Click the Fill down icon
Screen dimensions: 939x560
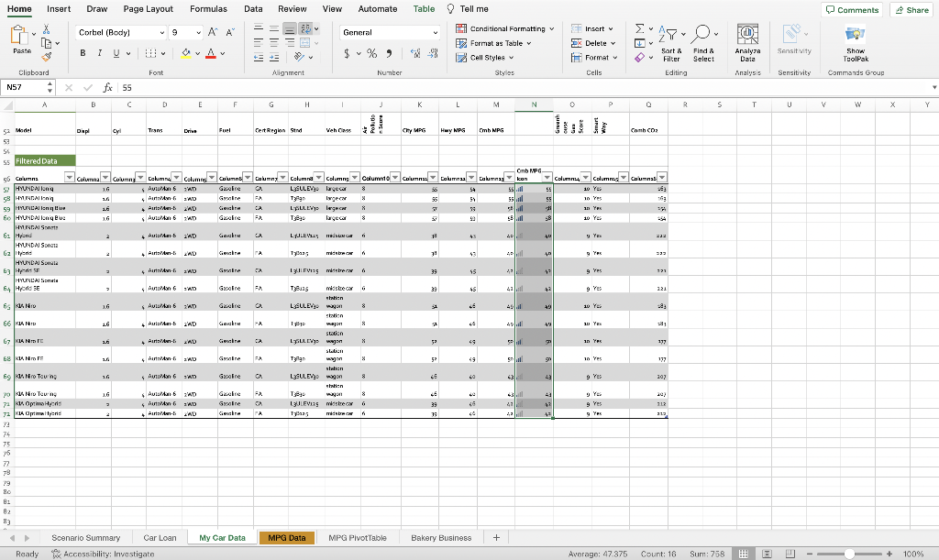(x=639, y=43)
